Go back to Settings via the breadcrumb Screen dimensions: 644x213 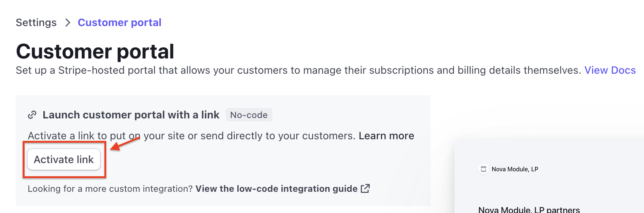[36, 23]
